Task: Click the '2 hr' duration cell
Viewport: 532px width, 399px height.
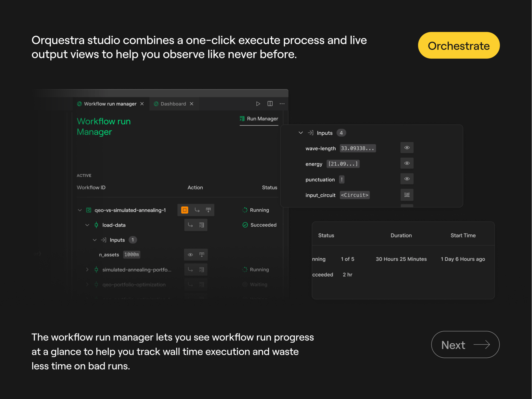Action: 348,275
